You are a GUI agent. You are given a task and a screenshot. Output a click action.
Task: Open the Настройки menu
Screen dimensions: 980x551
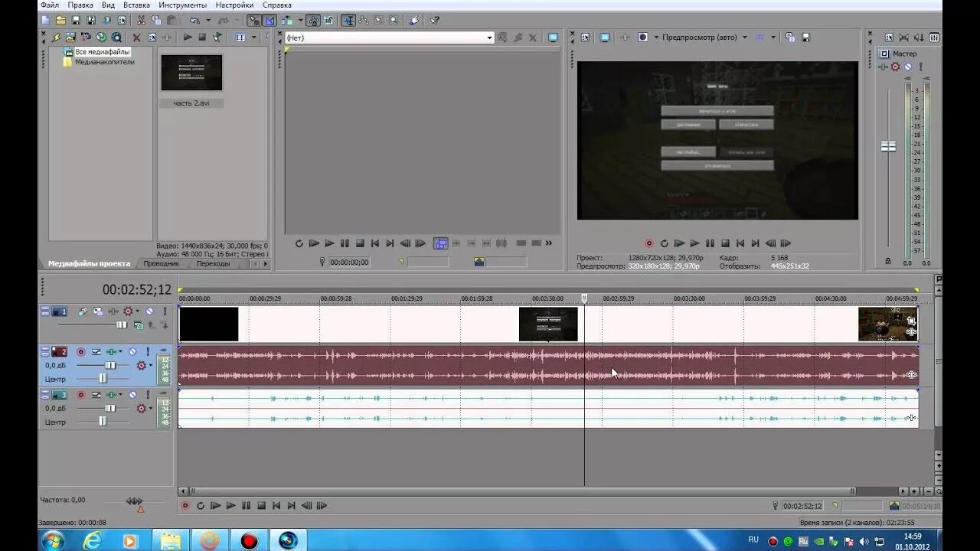click(234, 5)
